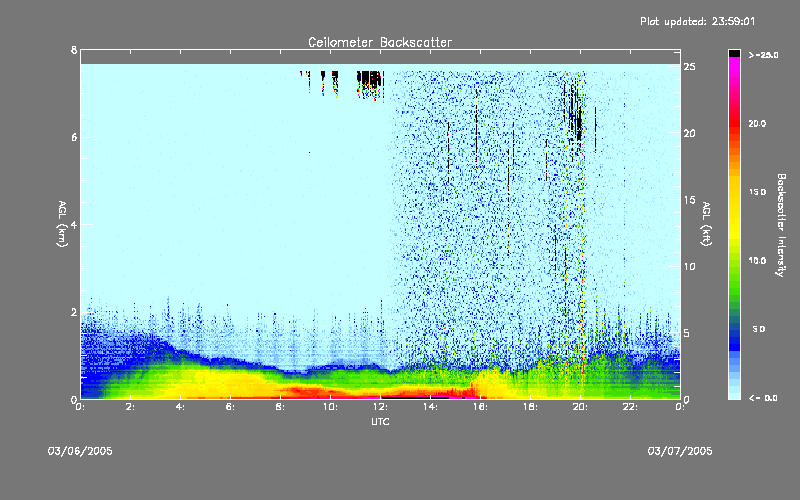This screenshot has width=800, height=500.
Task: Click the 'Plot updated: 23:59:01' timestamp
Action: (x=697, y=21)
